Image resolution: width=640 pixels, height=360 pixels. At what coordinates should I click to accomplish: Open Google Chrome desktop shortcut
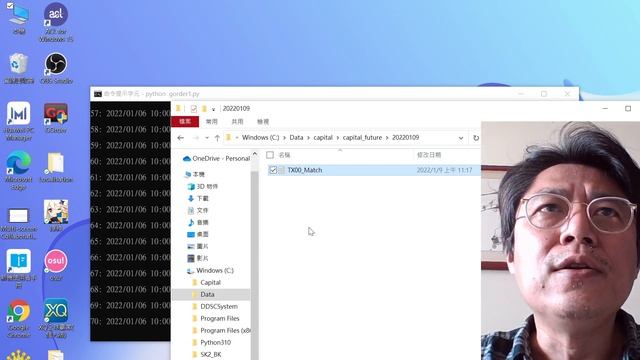(x=18, y=318)
